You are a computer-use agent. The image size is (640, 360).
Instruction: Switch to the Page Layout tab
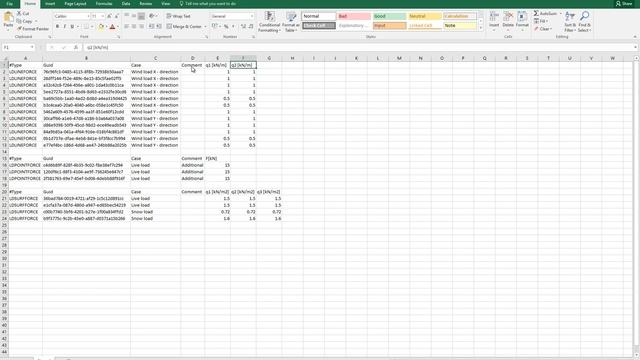point(75,4)
